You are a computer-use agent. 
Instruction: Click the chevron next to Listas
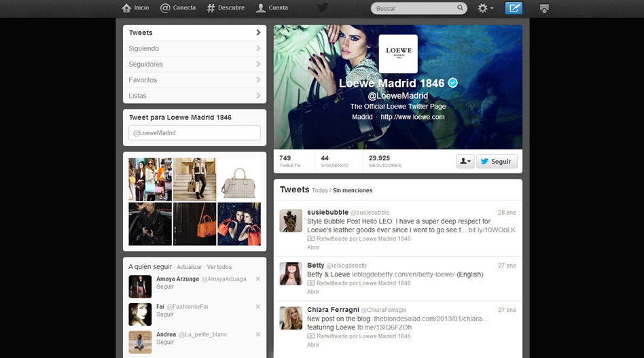(x=258, y=96)
